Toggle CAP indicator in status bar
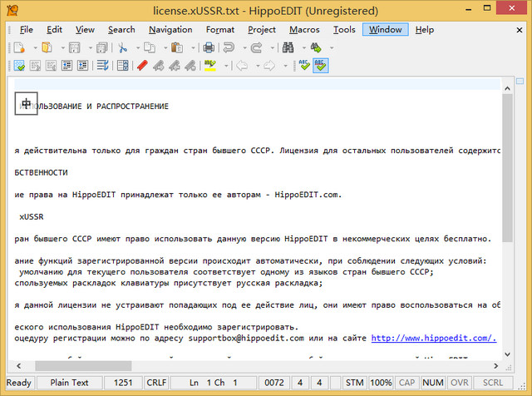The width and height of the screenshot is (532, 396). point(408,383)
